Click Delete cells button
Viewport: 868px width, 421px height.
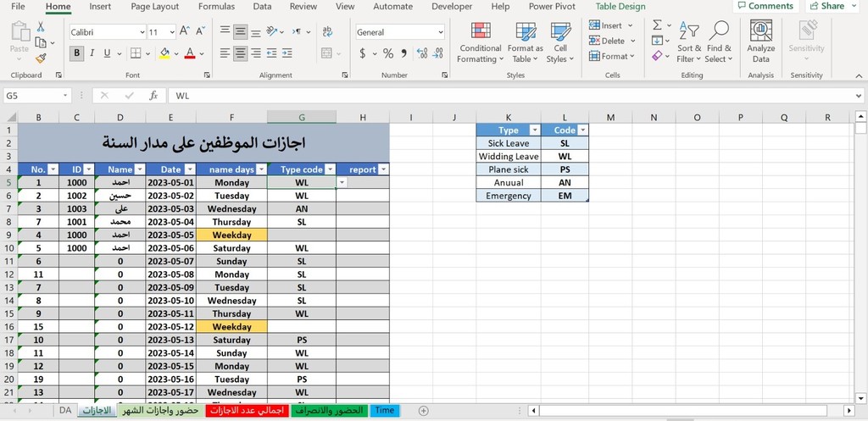612,41
